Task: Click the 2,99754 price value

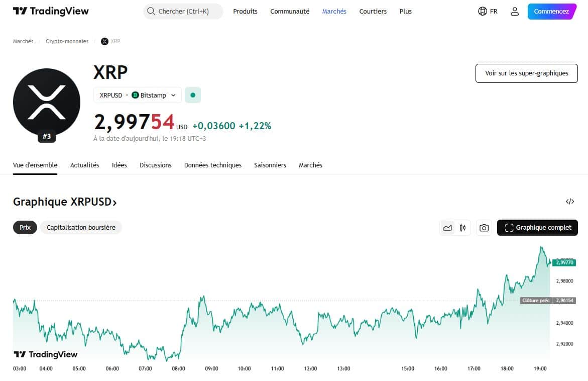Action: (134, 122)
